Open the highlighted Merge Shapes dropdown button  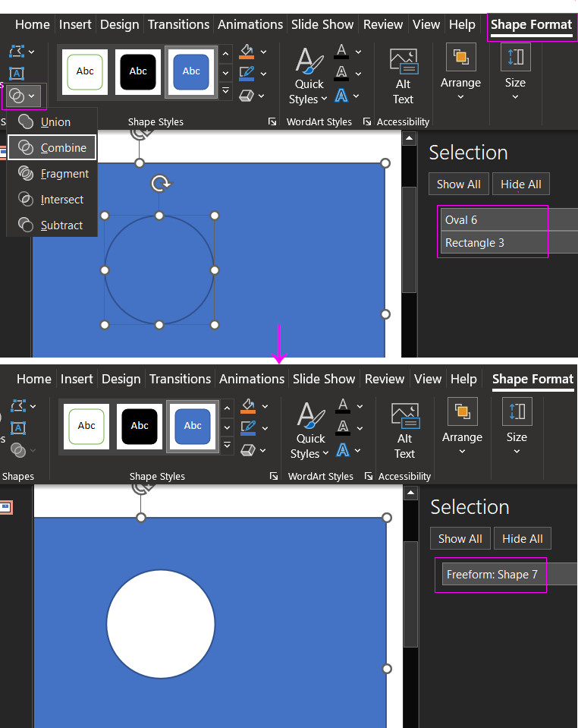(x=23, y=96)
